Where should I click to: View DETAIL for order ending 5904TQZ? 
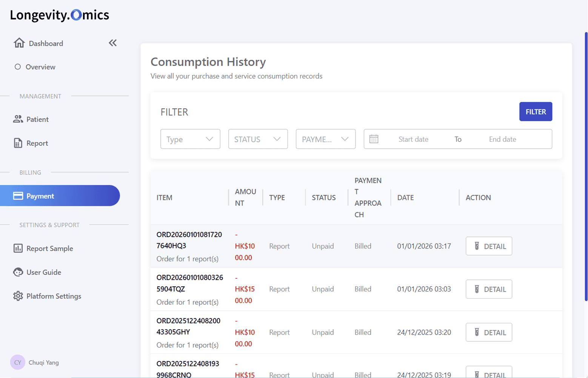pos(489,289)
